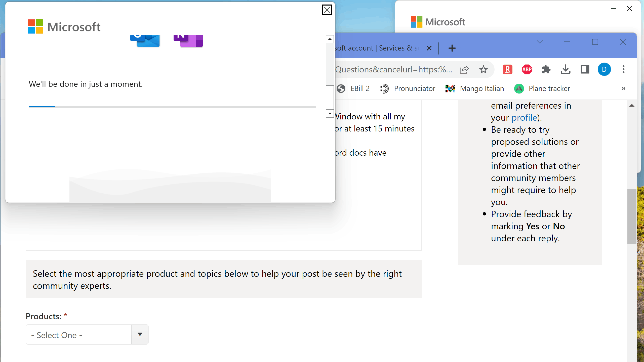Image resolution: width=644 pixels, height=362 pixels.
Task: Open the Adblock Plus extension
Action: click(527, 69)
